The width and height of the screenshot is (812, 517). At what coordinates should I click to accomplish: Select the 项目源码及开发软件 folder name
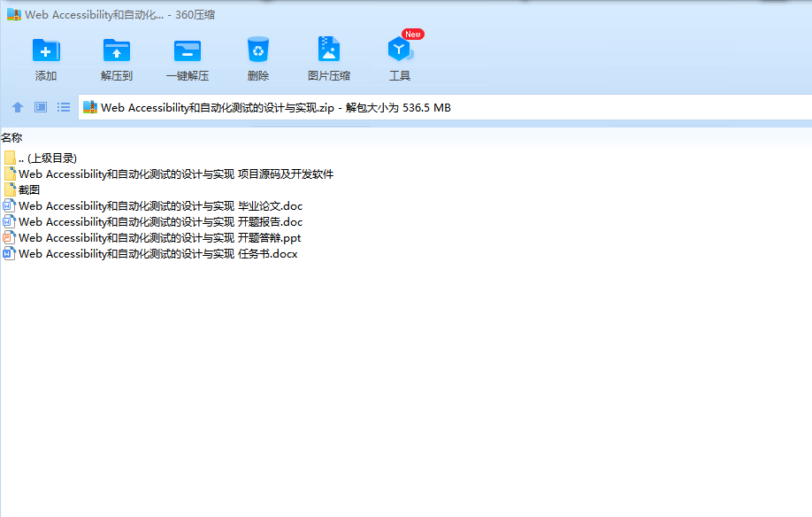coord(176,174)
